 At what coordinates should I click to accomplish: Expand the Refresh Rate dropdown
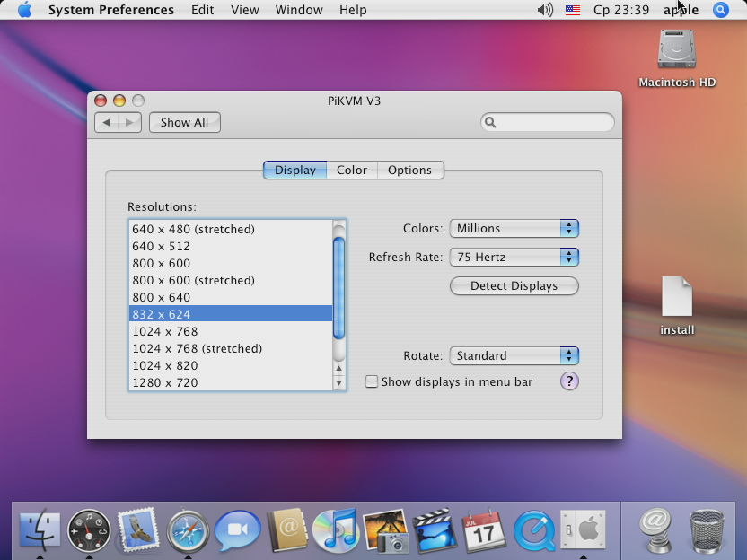point(514,258)
